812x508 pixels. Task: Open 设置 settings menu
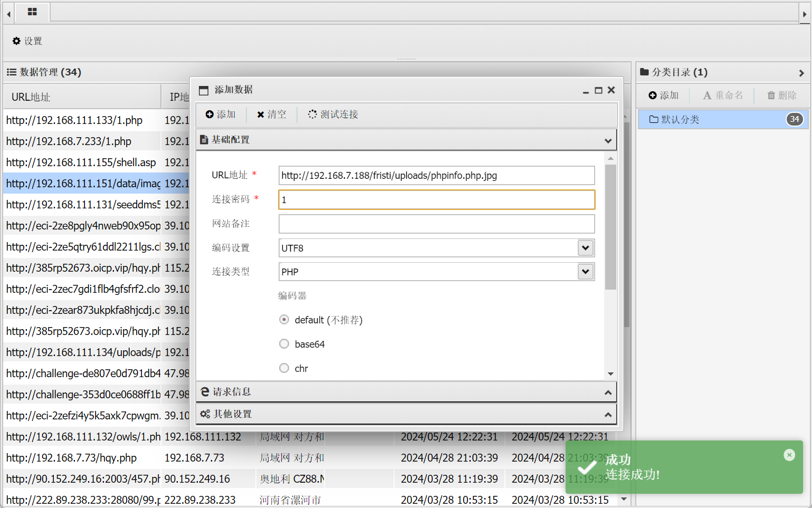(27, 41)
